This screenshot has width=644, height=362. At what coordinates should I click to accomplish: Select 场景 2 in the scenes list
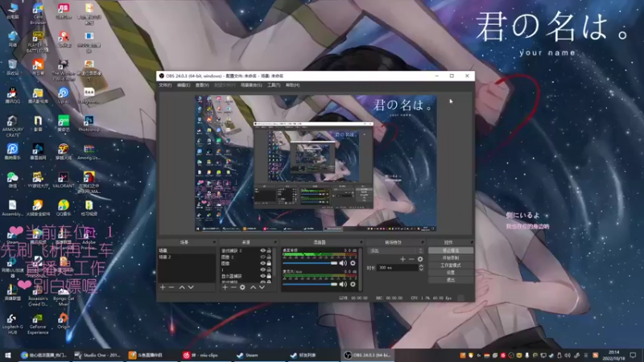pos(187,257)
